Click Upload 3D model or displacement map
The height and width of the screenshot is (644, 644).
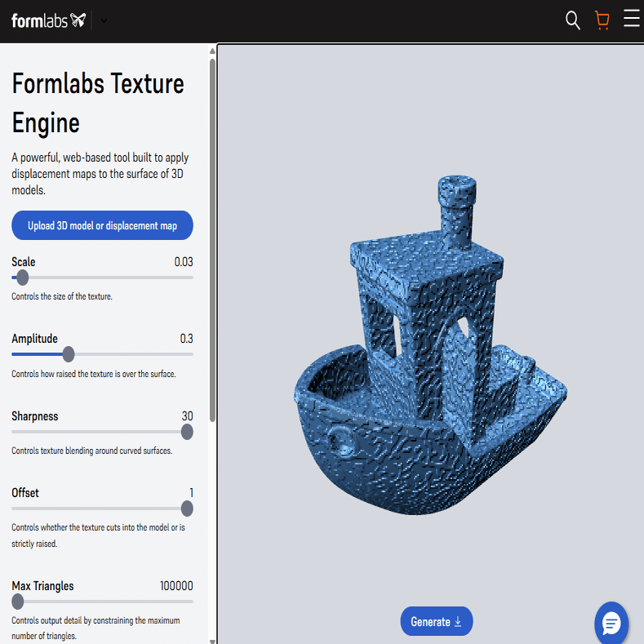[102, 225]
